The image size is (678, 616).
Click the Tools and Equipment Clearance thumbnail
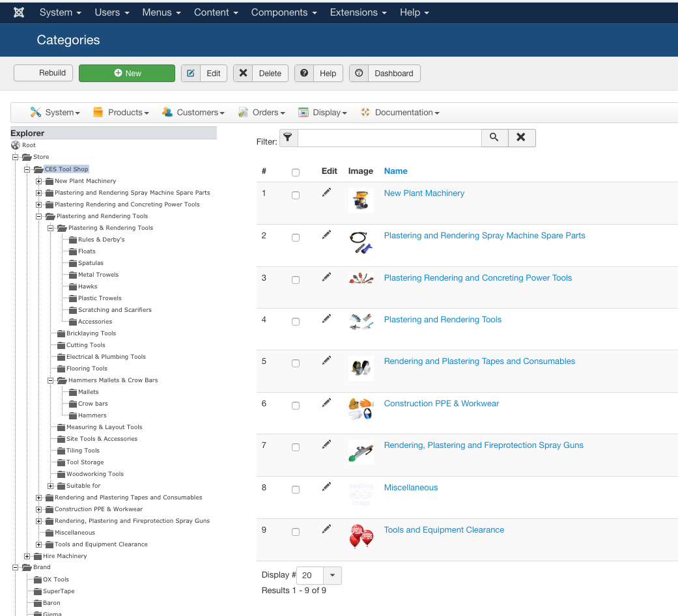click(361, 537)
